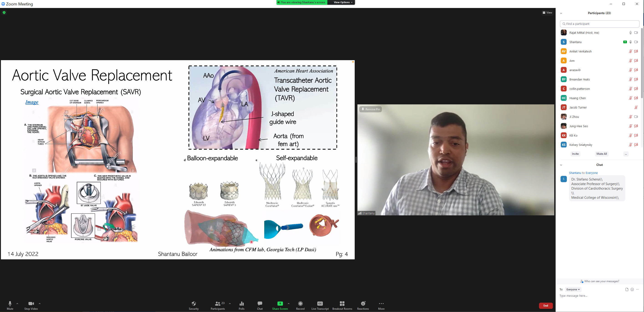Click the red End meeting button
Viewport: 644px width, 312px height.
546,305
